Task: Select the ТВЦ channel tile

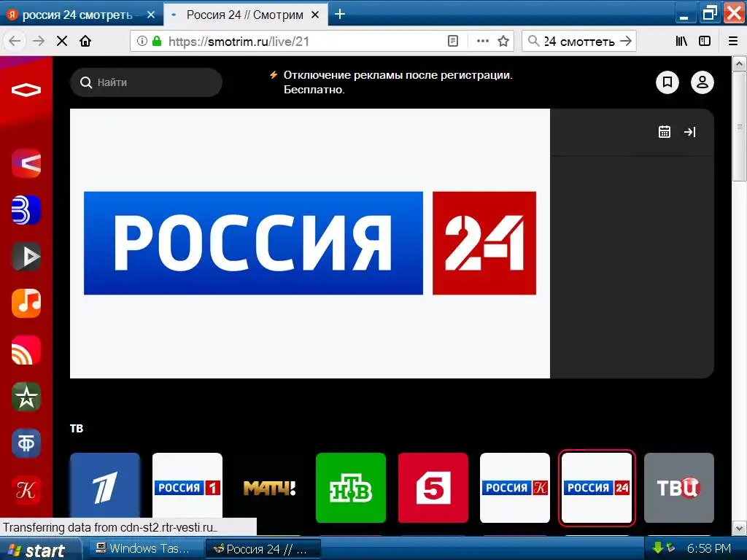Action: click(x=679, y=488)
